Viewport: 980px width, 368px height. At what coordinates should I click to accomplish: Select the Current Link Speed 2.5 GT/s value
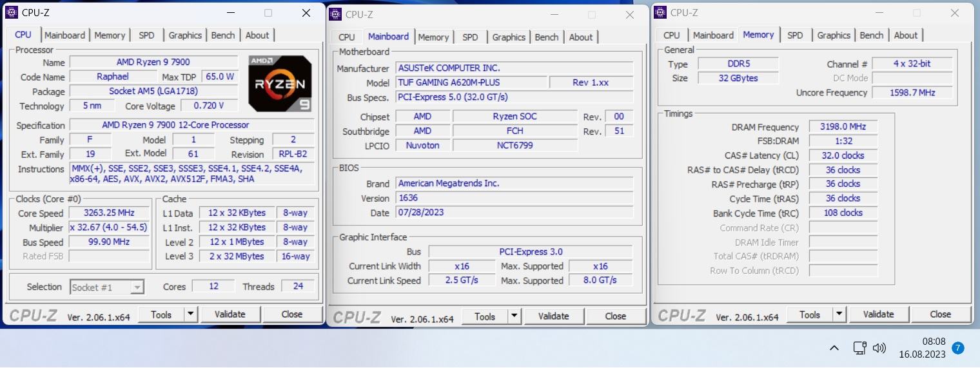point(462,280)
